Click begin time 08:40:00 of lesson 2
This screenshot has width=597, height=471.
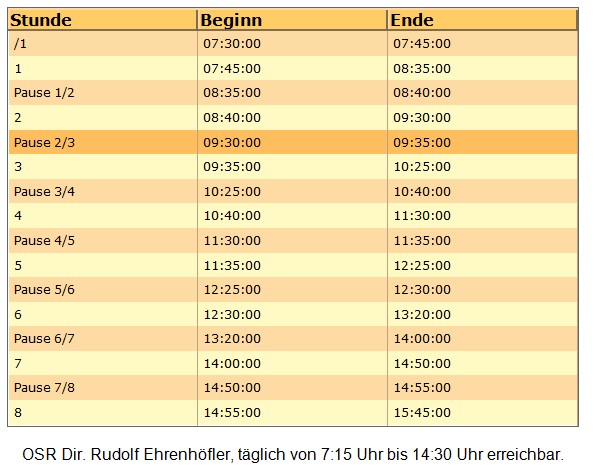232,118
